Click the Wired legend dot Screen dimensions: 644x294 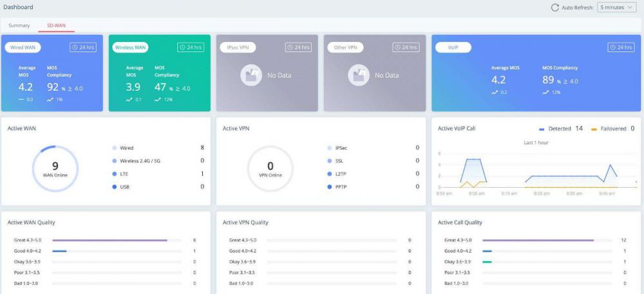pyautogui.click(x=114, y=148)
